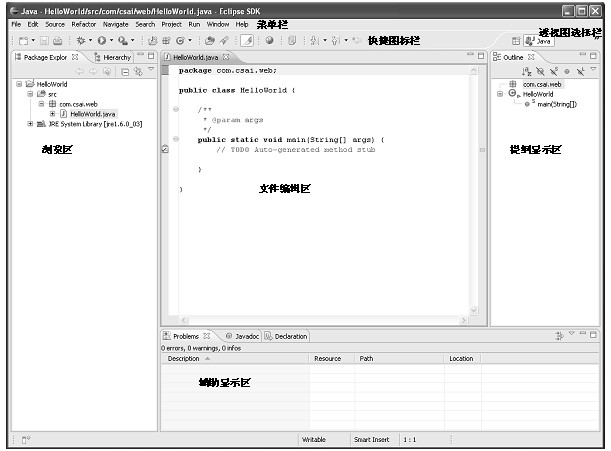Switch to the Package Explorer tab
Screen dimensions: 611x451
pyautogui.click(x=46, y=57)
